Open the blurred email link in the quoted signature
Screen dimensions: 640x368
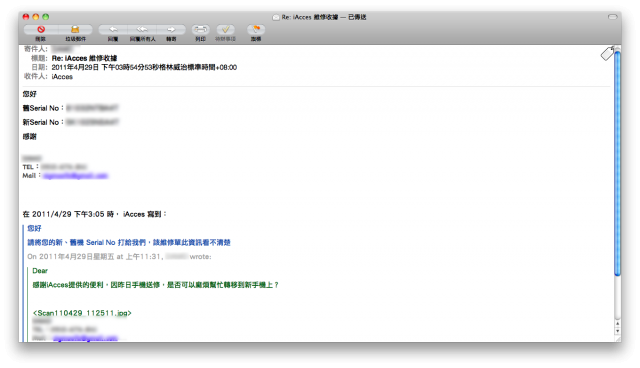click(x=85, y=338)
